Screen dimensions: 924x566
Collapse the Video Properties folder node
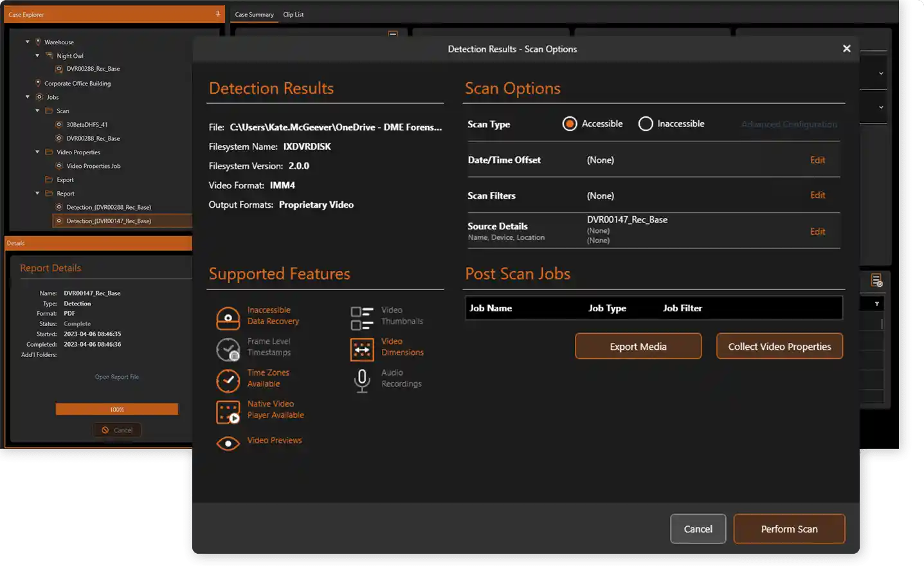[37, 152]
